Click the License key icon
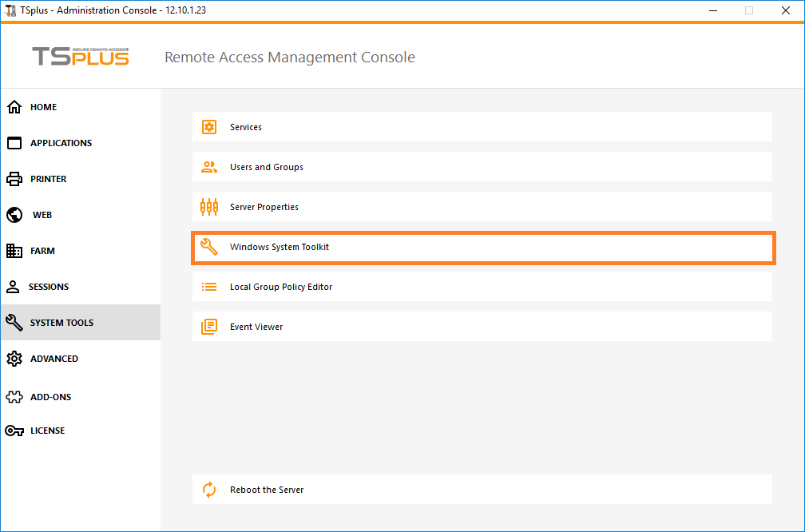This screenshot has height=532, width=805. (14, 431)
